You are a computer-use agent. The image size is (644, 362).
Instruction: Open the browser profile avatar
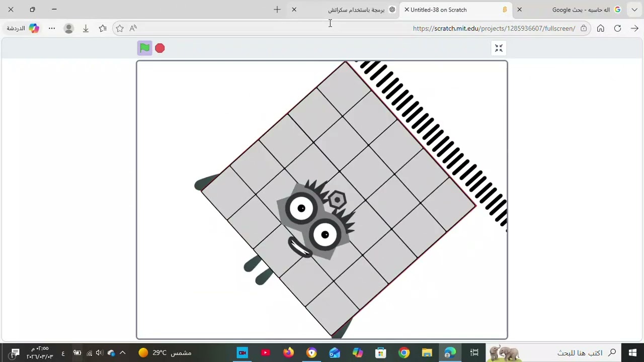coord(69,28)
